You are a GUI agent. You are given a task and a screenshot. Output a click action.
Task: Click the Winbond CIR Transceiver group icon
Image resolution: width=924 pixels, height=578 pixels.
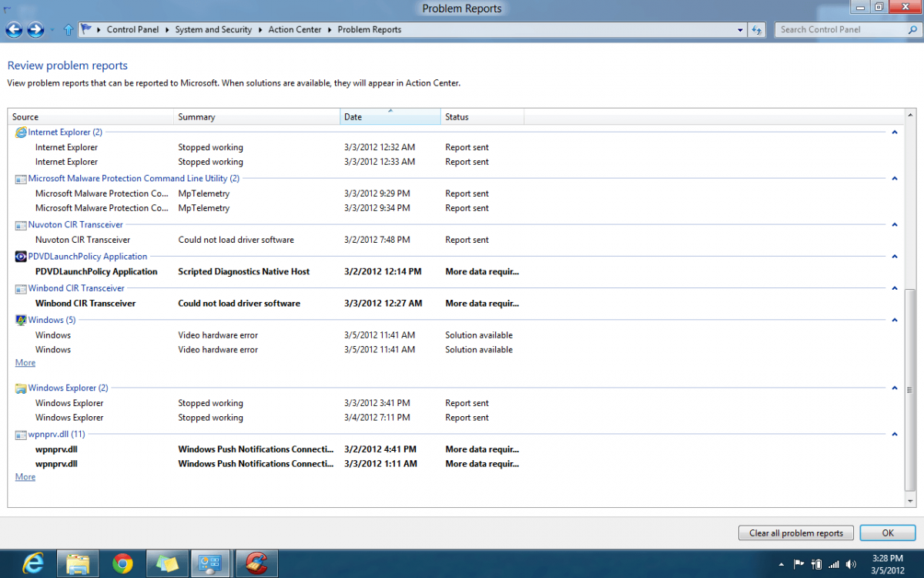click(x=21, y=288)
